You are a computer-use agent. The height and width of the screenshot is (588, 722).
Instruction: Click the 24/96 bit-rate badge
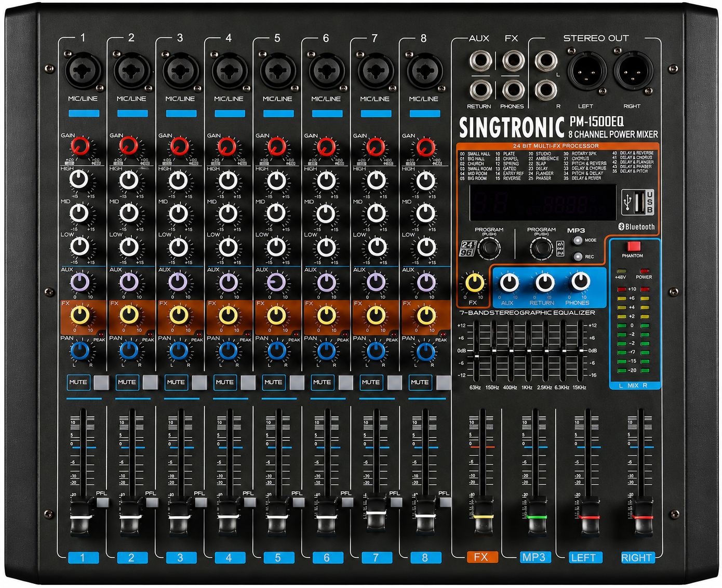(x=467, y=248)
